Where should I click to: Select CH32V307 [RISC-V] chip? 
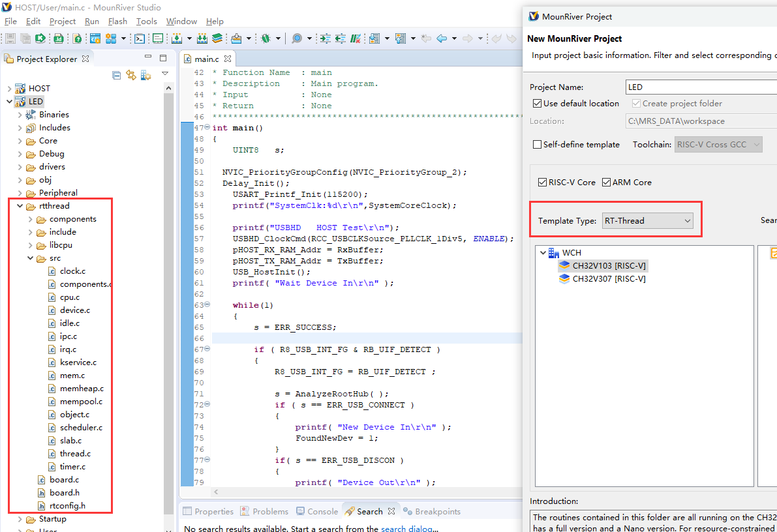click(609, 279)
